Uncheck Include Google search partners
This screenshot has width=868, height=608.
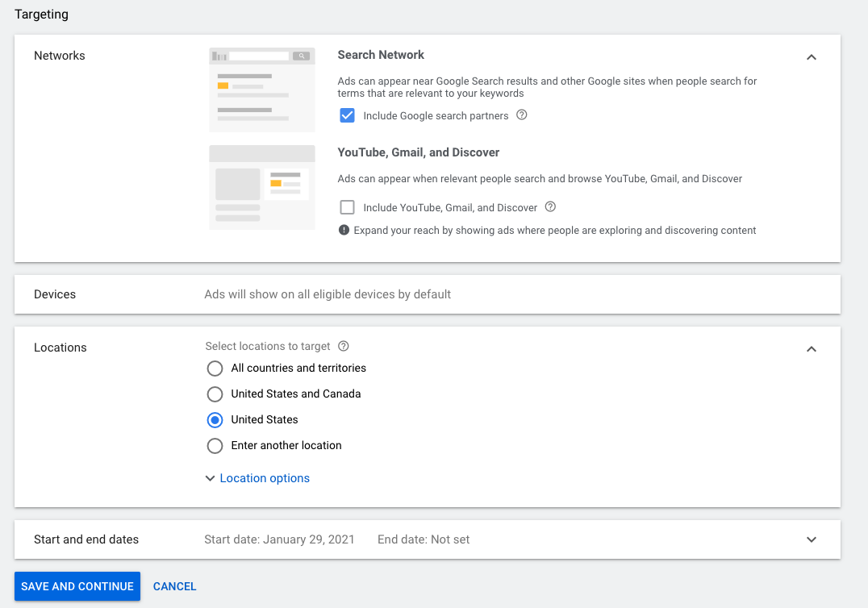(347, 115)
